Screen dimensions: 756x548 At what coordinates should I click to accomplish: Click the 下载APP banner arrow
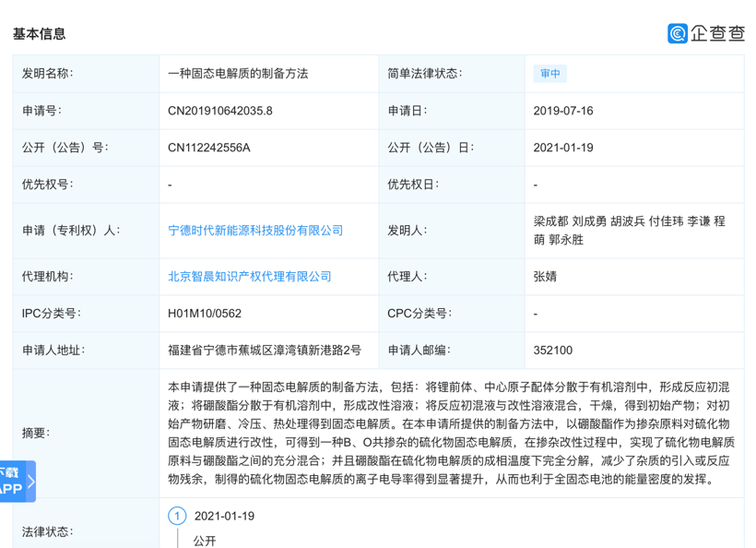tap(30, 482)
